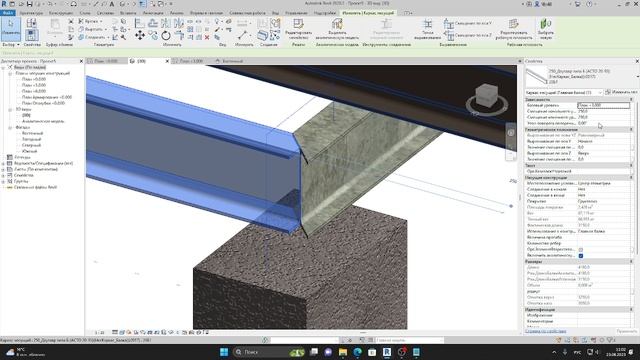Image resolution: width=640 pixels, height=360 pixels.
Task: Click the ViewCube in the 3D view
Action: tap(486, 96)
